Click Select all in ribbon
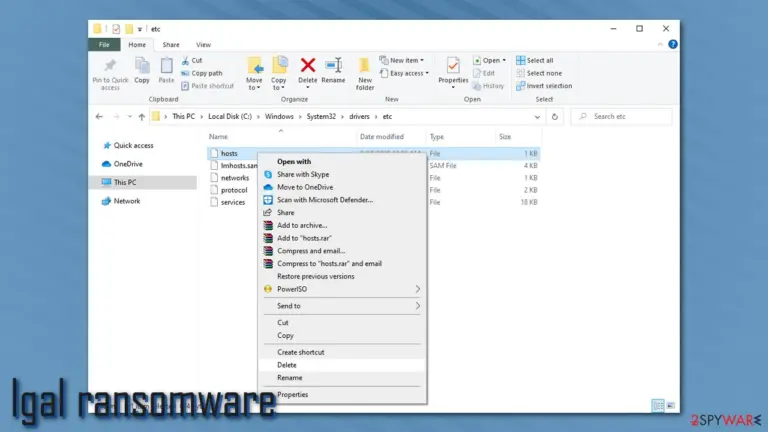Screen dimensions: 768x432 535,60
